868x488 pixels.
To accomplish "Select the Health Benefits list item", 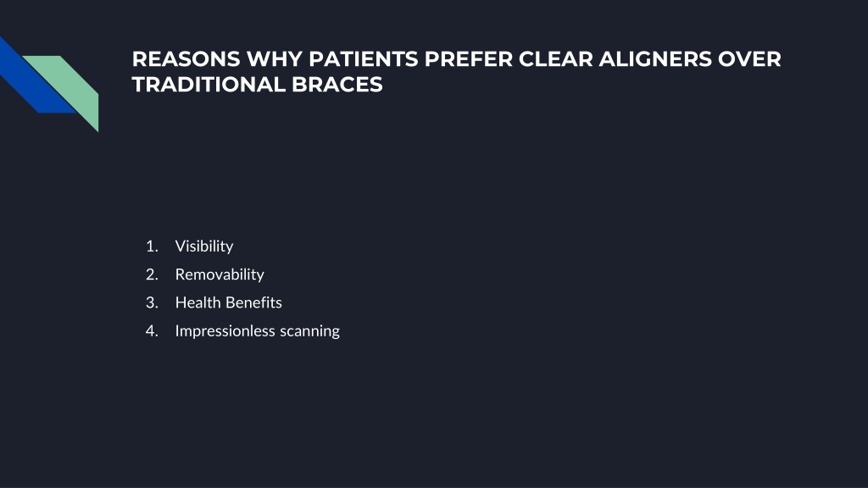I will pos(229,302).
